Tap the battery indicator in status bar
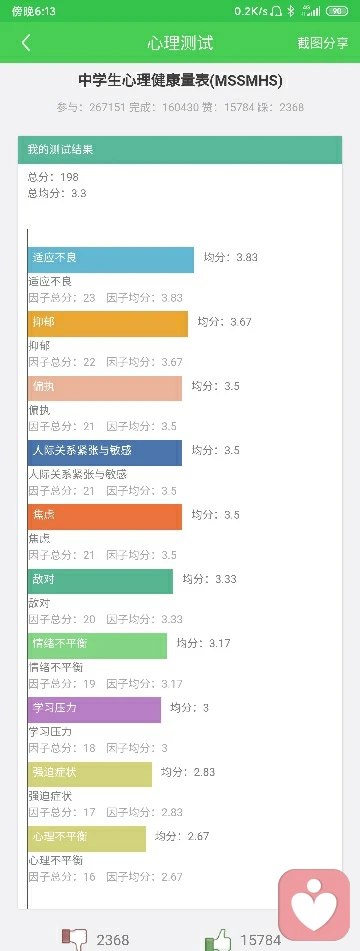The image size is (360, 951). (337, 11)
